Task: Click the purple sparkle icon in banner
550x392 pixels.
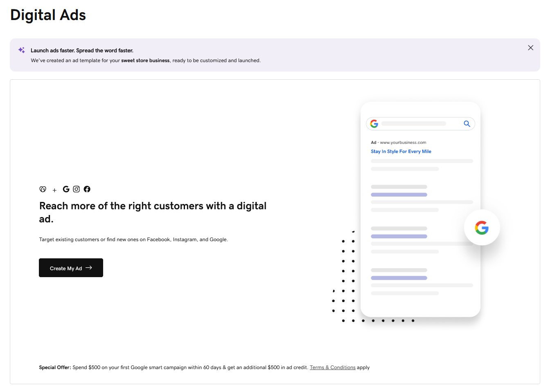Action: click(22, 50)
